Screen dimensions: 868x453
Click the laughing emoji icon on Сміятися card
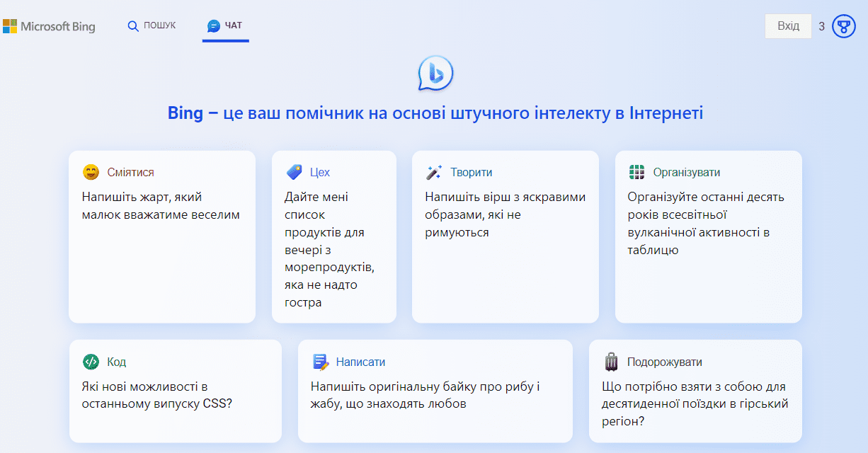[x=91, y=172]
